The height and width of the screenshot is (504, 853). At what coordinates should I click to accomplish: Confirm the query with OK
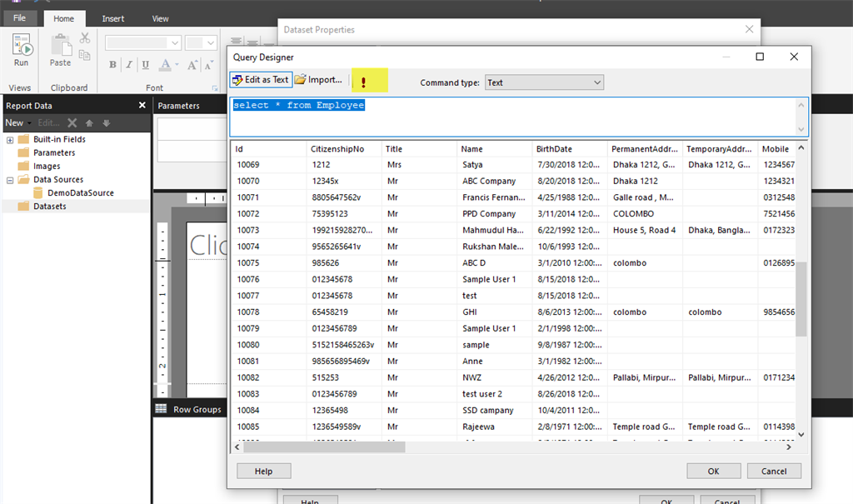(x=713, y=470)
